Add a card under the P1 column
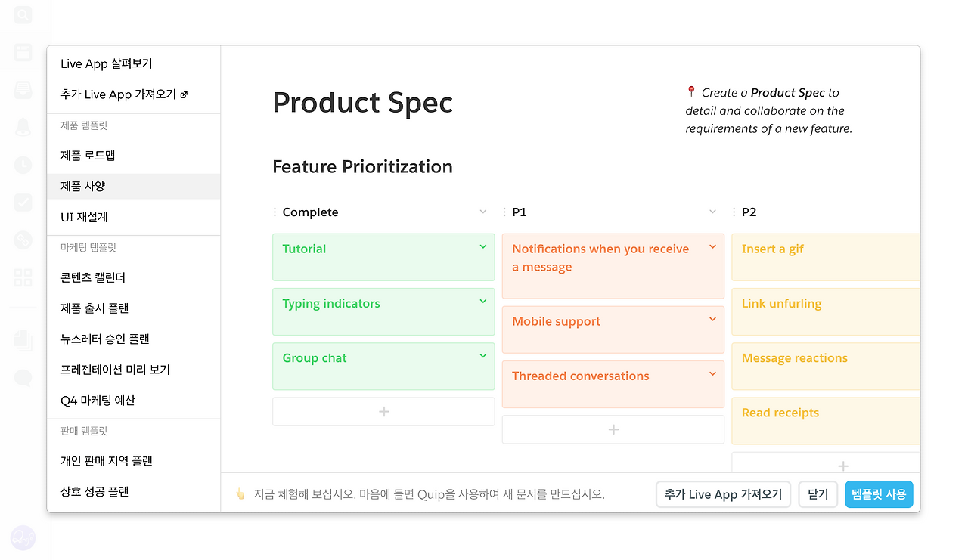 [x=613, y=429]
